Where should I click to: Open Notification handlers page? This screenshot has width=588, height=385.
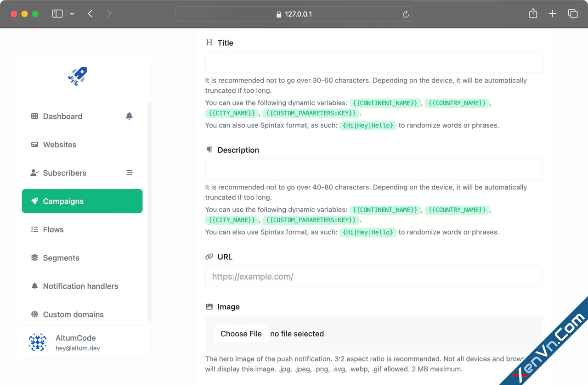80,286
